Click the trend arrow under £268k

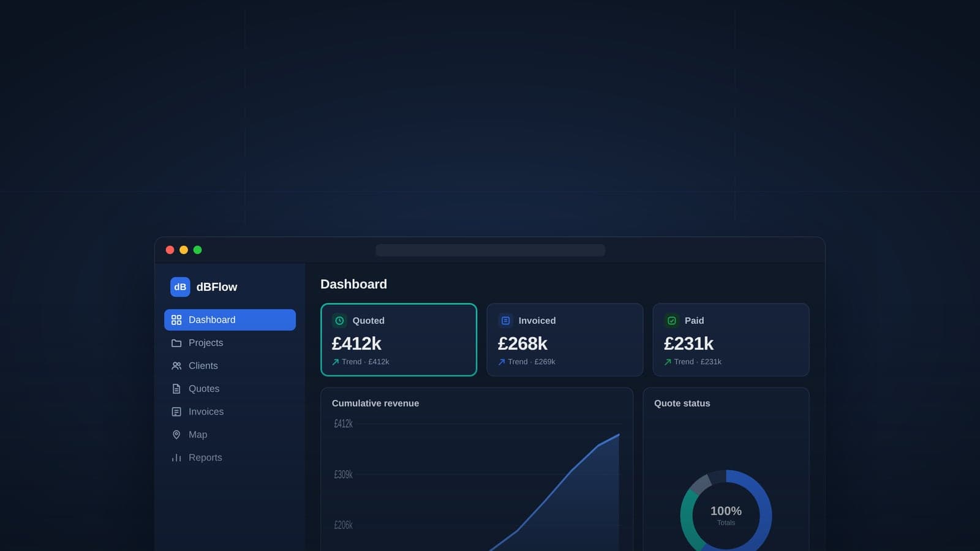pos(502,362)
